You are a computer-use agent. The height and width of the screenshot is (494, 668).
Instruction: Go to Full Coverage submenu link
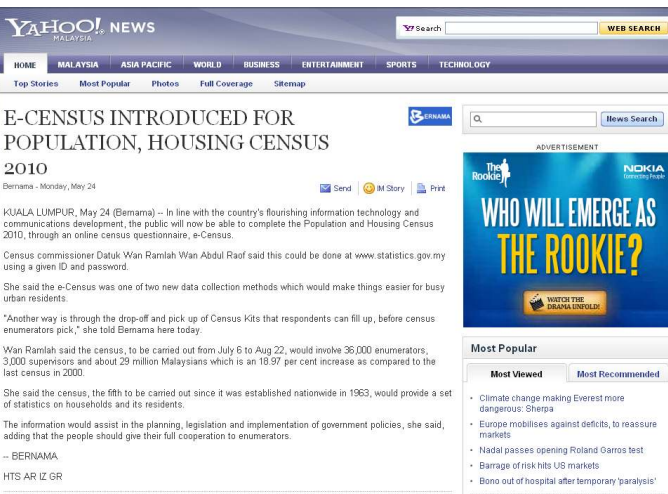coord(226,84)
